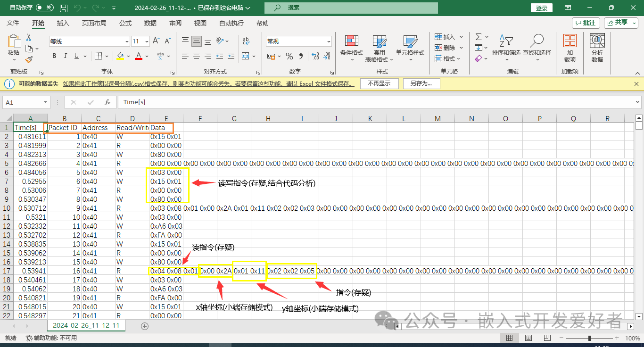Toggle Italic formatting
Screen dimensions: 644x347
coord(66,56)
